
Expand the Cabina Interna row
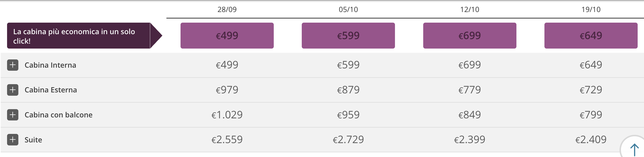point(13,65)
